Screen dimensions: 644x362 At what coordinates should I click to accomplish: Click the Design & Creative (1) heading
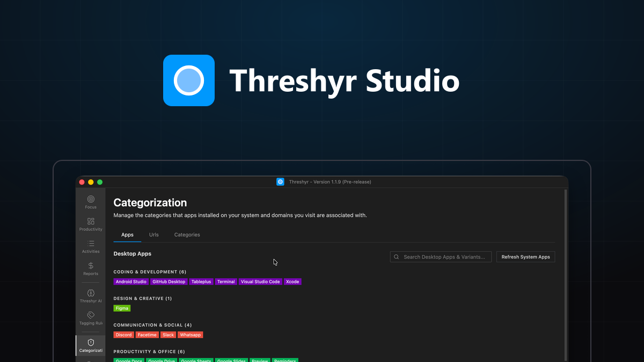[x=143, y=298]
